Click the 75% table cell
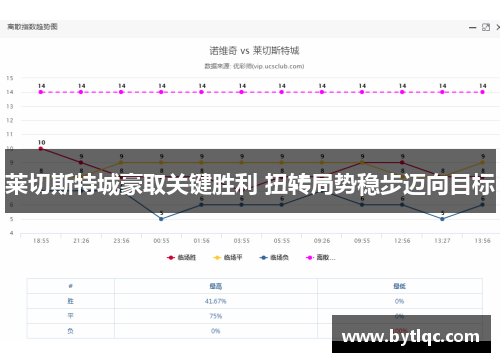This screenshot has height=362, width=500. (216, 316)
